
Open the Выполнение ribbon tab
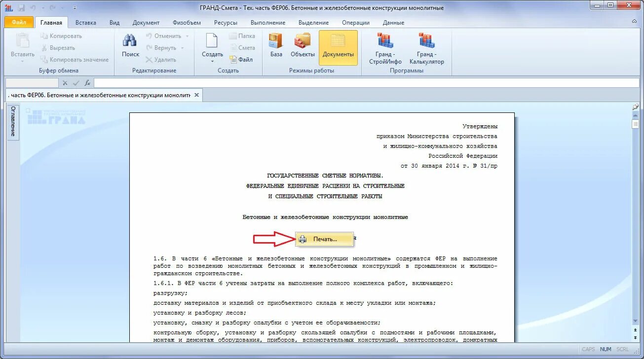coord(268,23)
